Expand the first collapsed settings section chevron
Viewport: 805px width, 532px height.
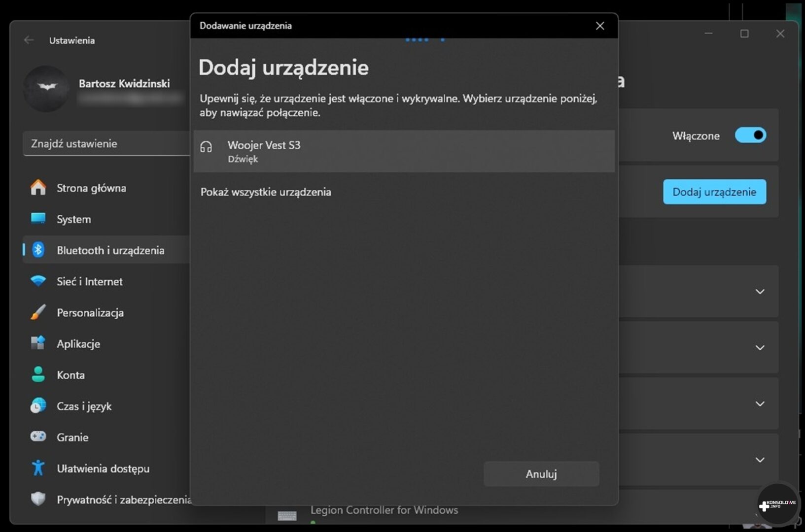(760, 292)
